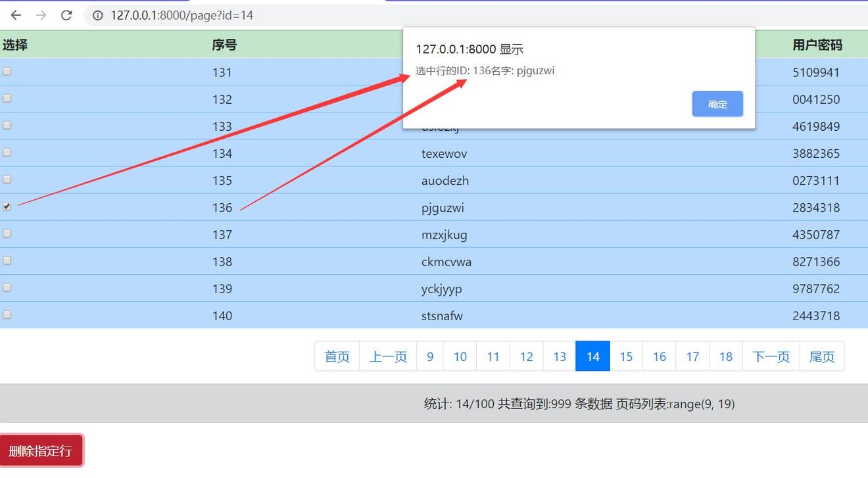Image resolution: width=868 pixels, height=478 pixels.
Task: Open page 15 in pagination
Action: click(x=626, y=356)
